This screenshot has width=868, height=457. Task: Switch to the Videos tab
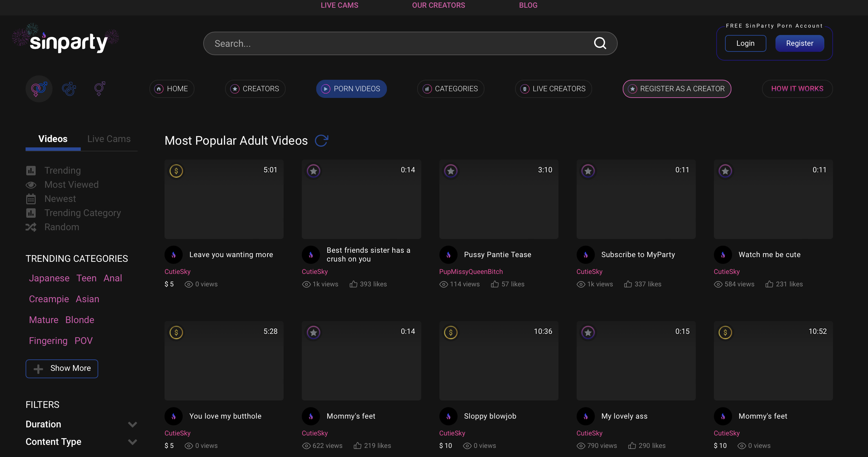click(x=53, y=139)
